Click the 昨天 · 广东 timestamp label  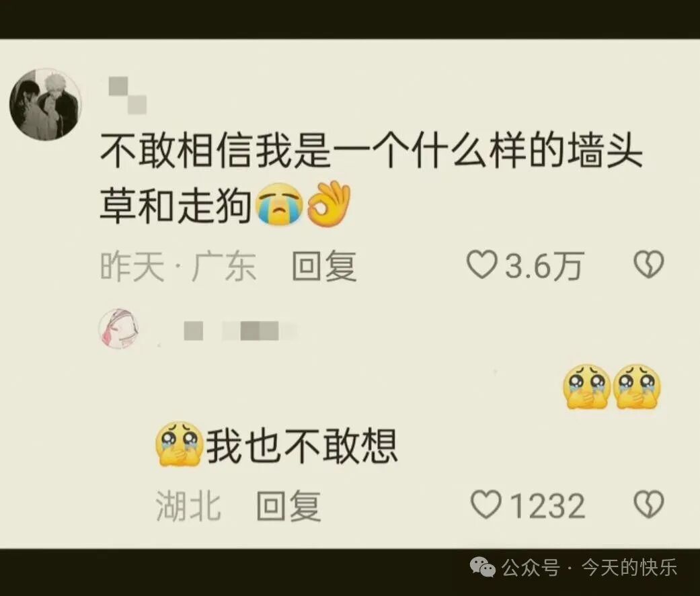click(x=178, y=266)
